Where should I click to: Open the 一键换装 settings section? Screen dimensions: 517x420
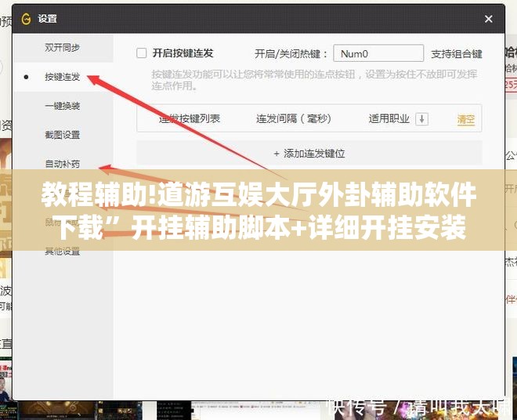pyautogui.click(x=63, y=106)
